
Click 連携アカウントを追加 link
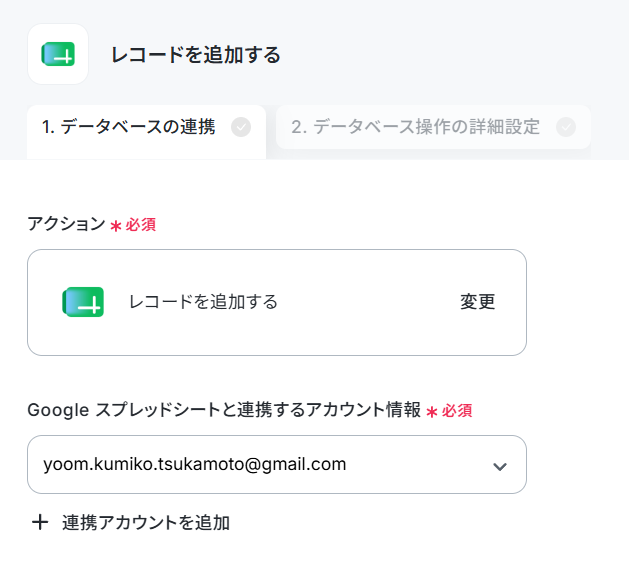coord(146,522)
